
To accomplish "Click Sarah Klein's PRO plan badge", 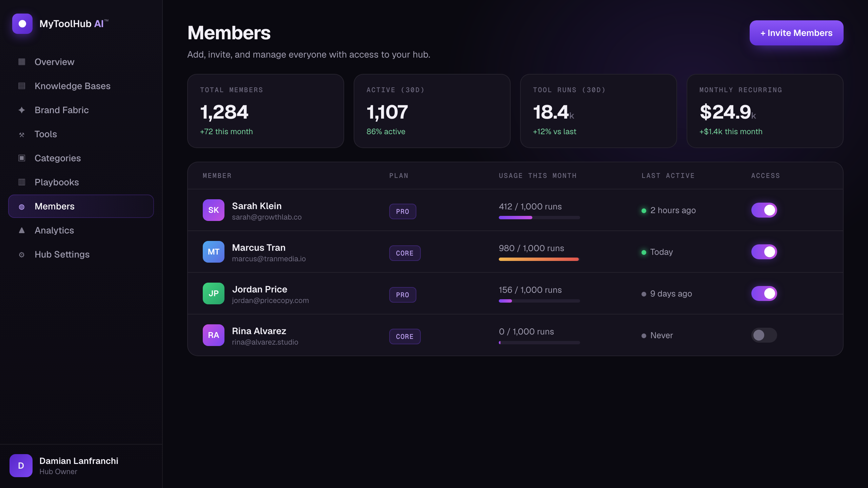I will coord(403,211).
